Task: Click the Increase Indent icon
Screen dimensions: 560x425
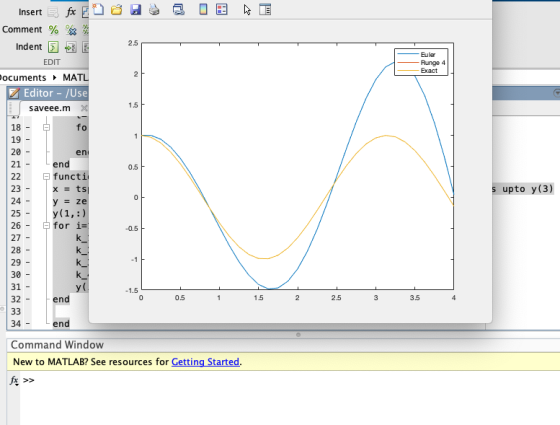Action: pyautogui.click(x=71, y=47)
